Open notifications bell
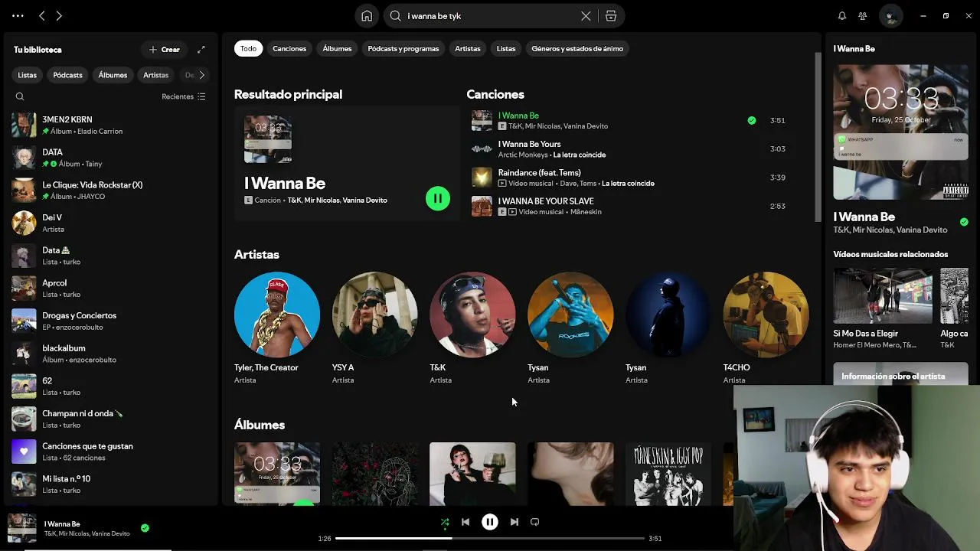980x551 pixels. pos(842,16)
